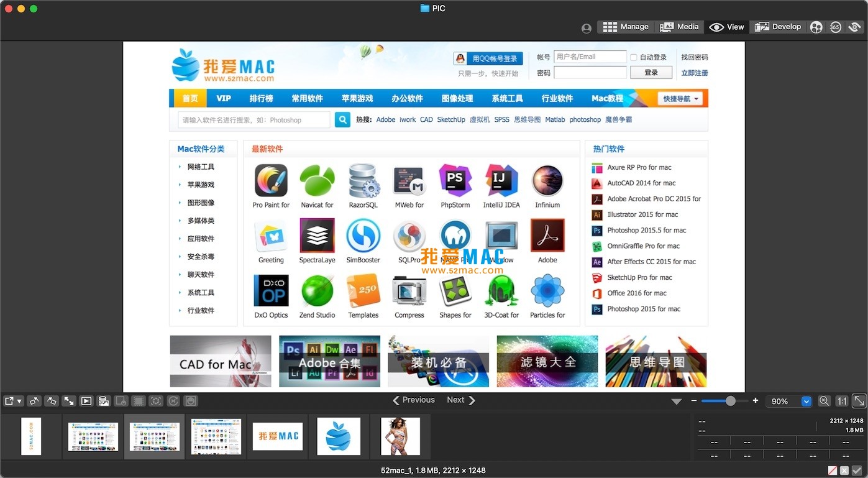
Task: Select the blue apple logo thumbnail
Action: [x=339, y=436]
